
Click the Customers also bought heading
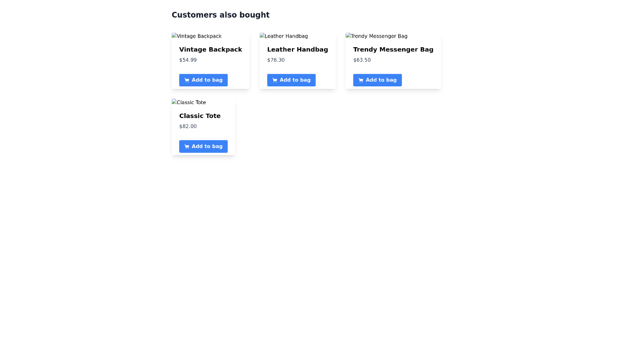(221, 14)
